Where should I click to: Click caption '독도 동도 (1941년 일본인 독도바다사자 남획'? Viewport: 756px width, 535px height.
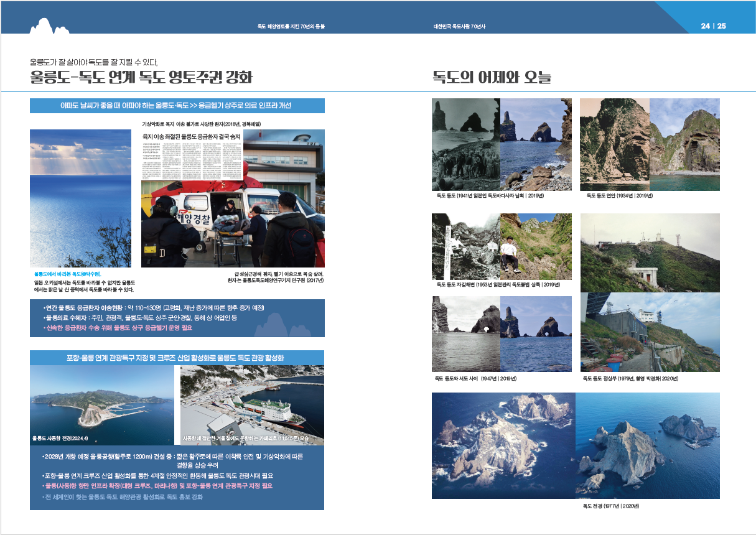(x=490, y=197)
